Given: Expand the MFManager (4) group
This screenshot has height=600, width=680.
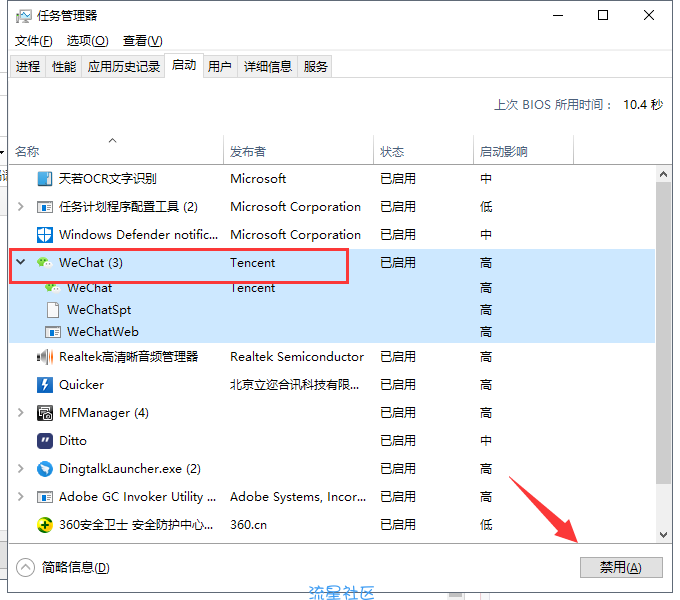Looking at the screenshot, I should click(20, 413).
